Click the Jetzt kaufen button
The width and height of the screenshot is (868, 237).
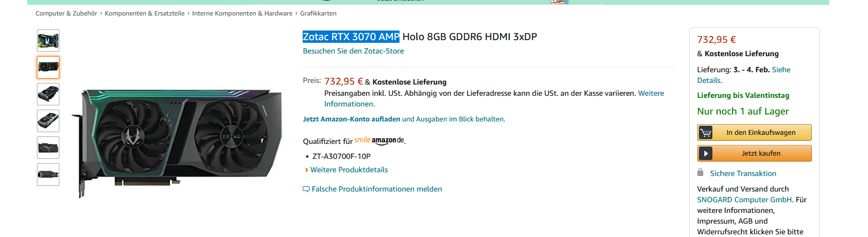761,154
